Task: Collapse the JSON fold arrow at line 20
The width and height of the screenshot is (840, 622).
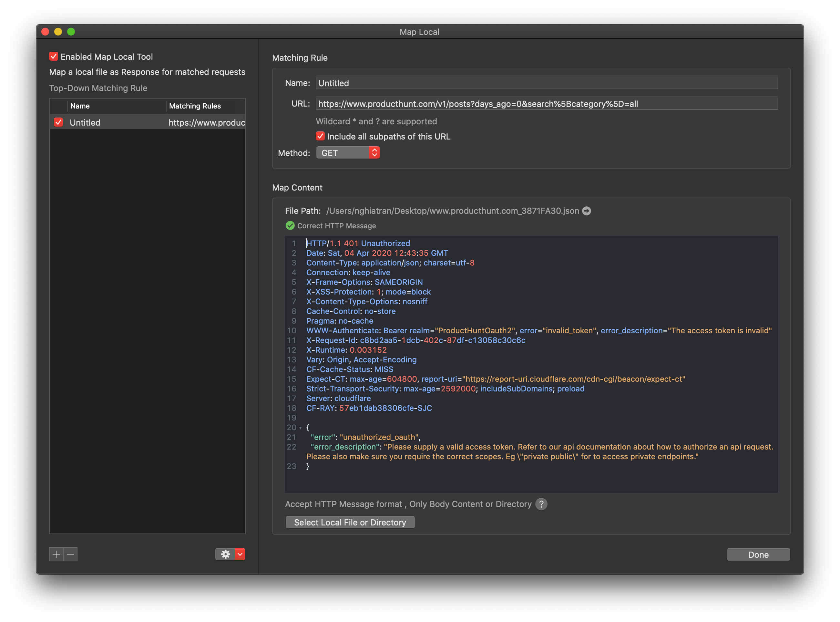Action: point(300,428)
